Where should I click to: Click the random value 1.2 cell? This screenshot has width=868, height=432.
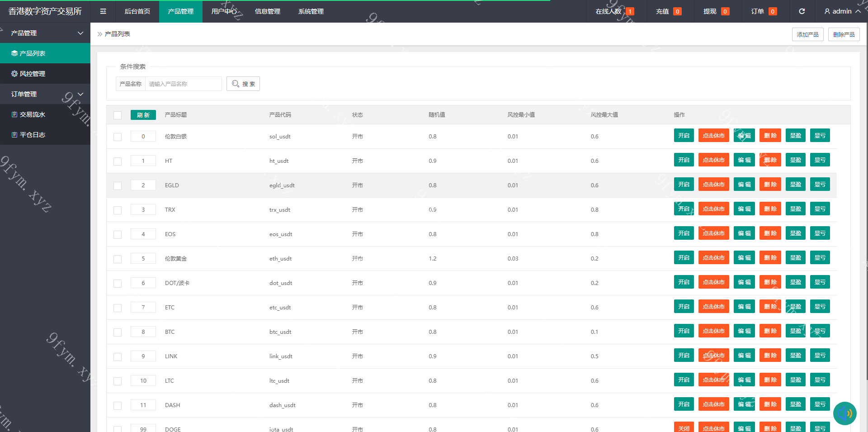[x=433, y=258]
